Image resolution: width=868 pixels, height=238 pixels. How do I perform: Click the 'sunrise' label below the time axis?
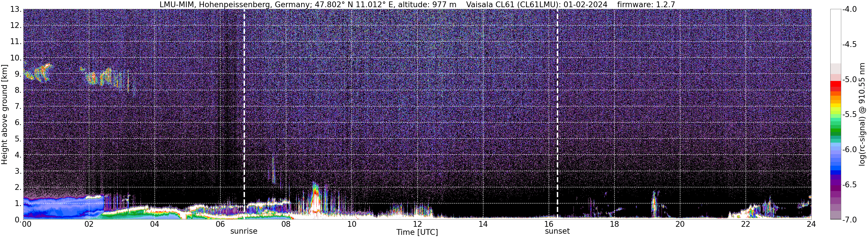click(x=244, y=231)
